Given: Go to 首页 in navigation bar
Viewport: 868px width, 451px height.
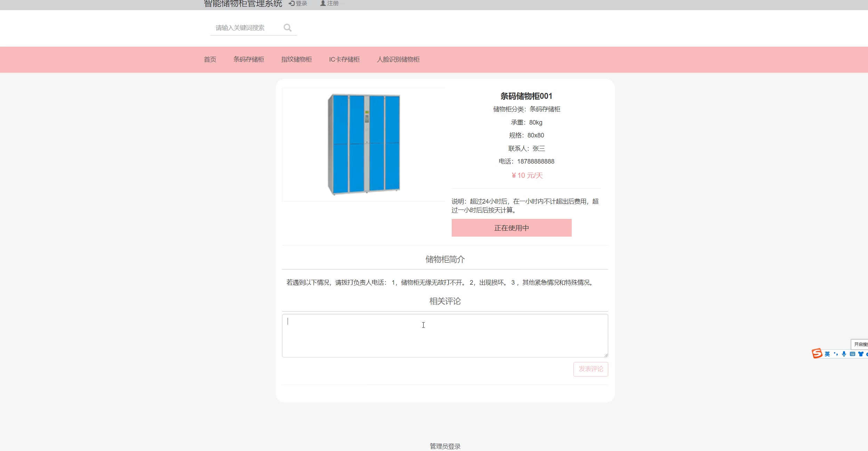Looking at the screenshot, I should tap(210, 60).
